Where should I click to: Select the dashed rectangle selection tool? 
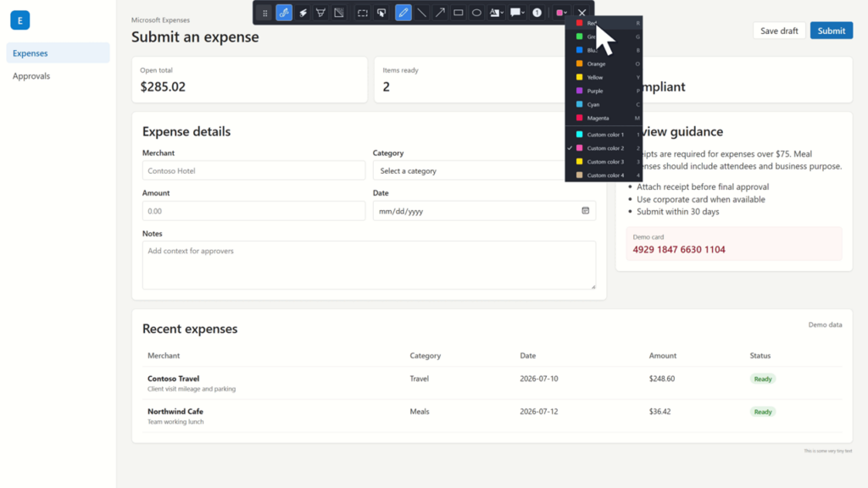[363, 13]
